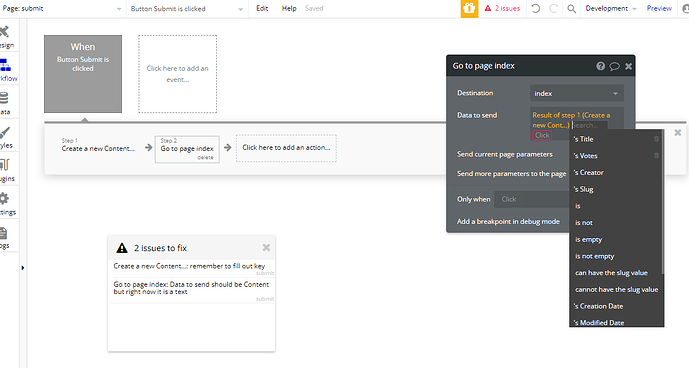Click the undo arrow icon
689x368 pixels.
click(535, 8)
